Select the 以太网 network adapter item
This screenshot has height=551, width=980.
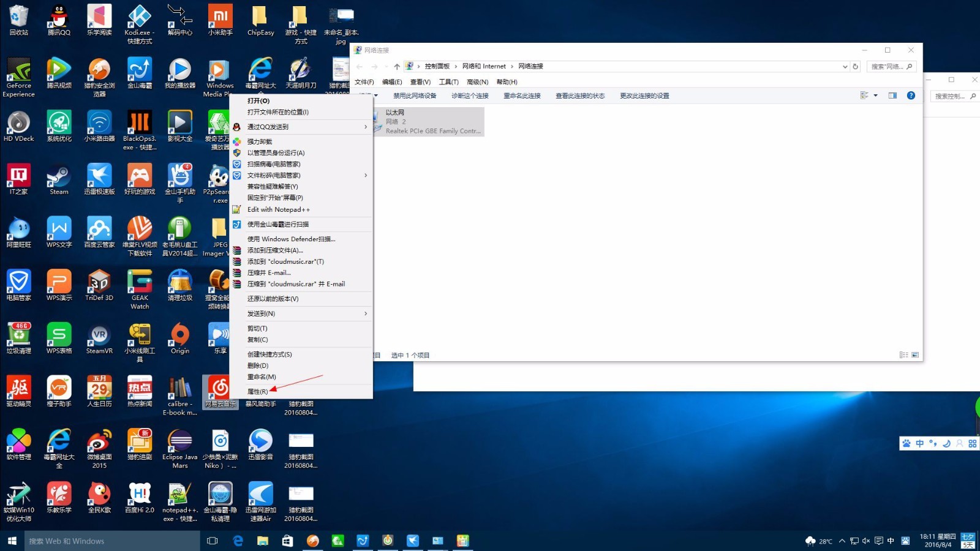point(429,121)
